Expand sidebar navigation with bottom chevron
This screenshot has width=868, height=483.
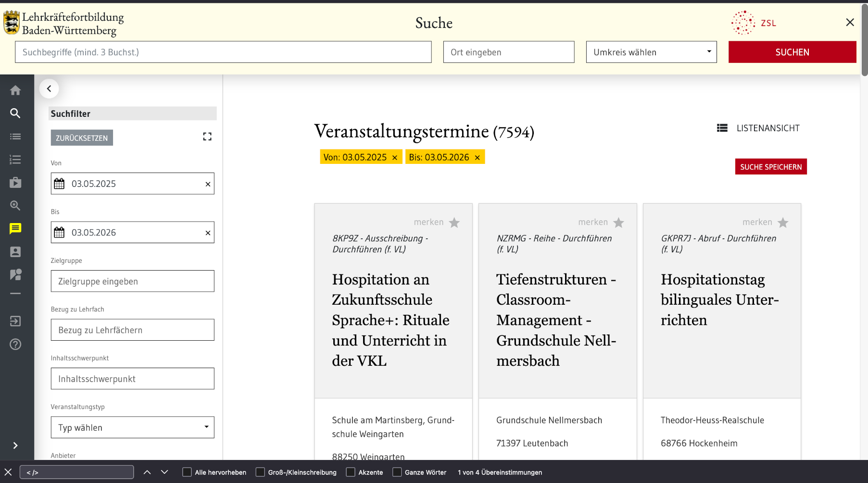pos(15,446)
